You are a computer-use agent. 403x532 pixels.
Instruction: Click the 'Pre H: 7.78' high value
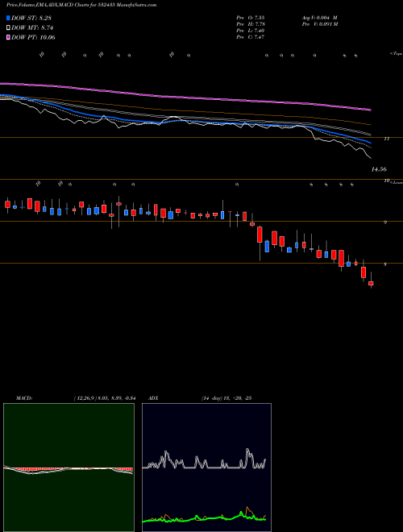click(251, 24)
